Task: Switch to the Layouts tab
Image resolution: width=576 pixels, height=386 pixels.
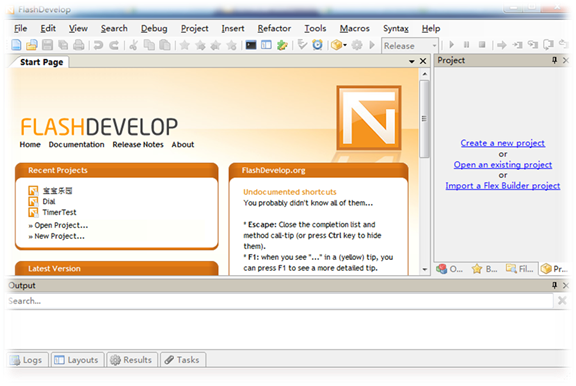Action: point(78,360)
